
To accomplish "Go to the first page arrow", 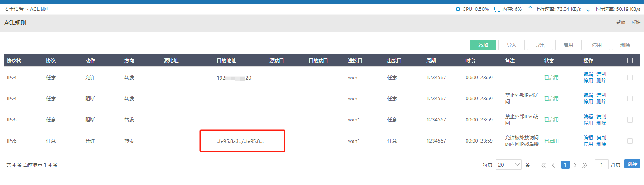I will (x=543, y=165).
